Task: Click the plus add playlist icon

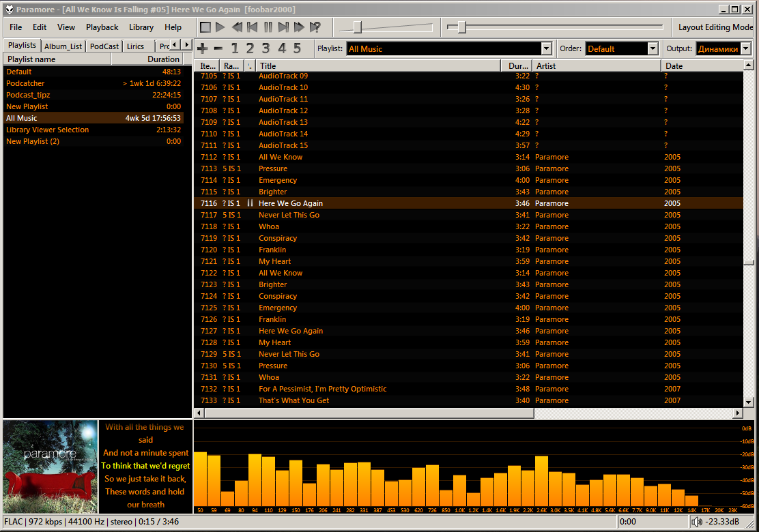Action: [x=203, y=48]
